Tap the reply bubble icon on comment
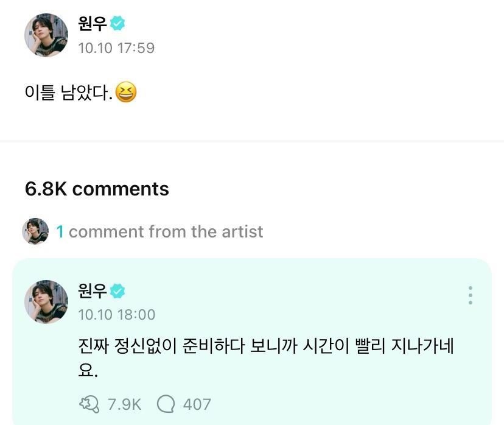 tap(166, 404)
